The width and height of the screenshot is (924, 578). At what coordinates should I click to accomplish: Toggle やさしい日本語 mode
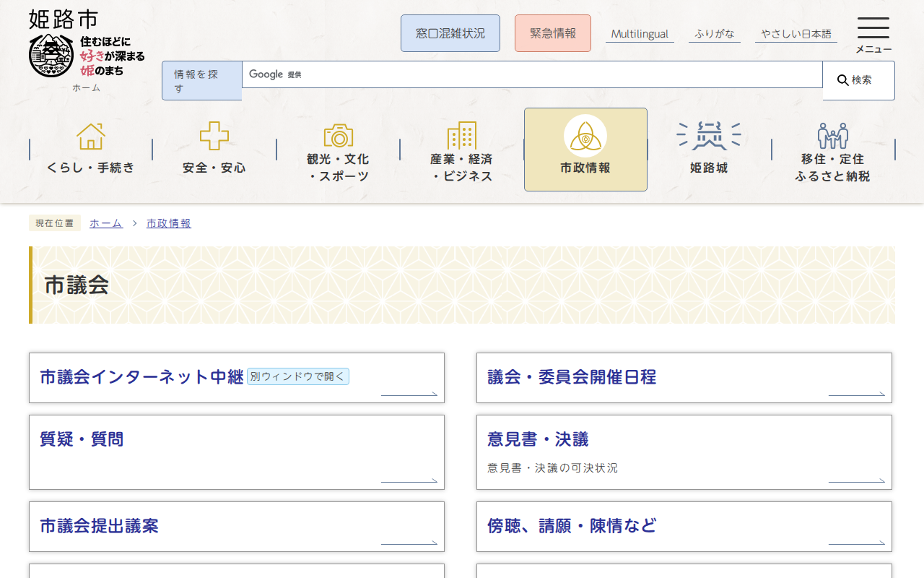(796, 34)
